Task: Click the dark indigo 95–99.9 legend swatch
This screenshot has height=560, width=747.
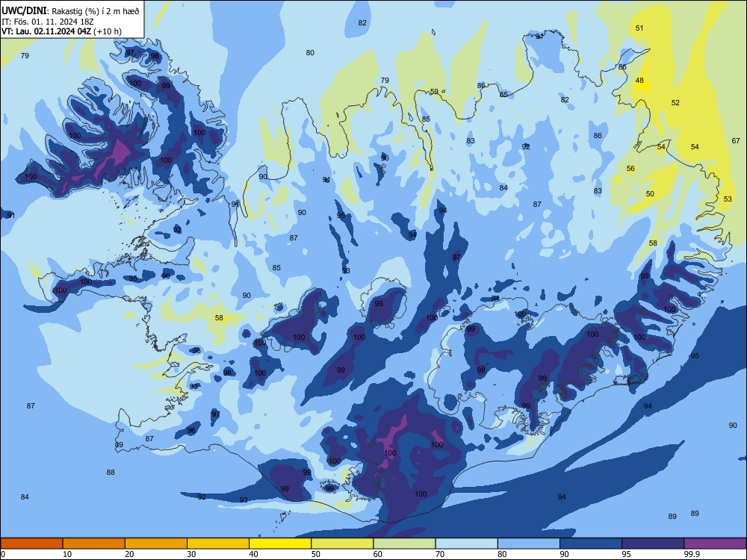Action: coord(653,544)
